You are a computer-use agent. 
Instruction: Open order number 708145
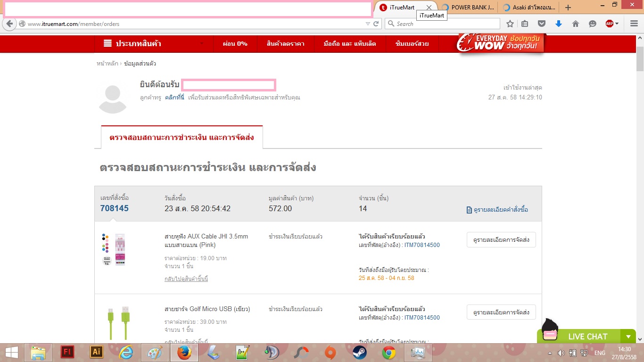[x=115, y=208]
